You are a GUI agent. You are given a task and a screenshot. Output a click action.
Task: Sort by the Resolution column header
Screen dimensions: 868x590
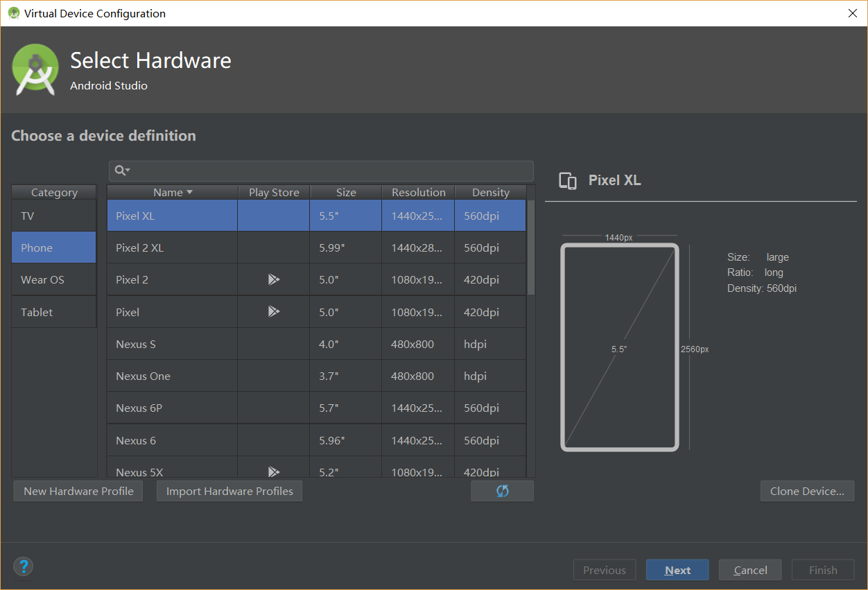point(418,192)
